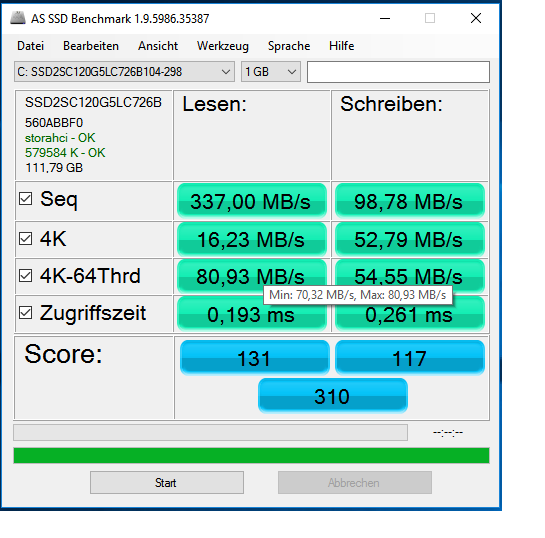Open the Datei menu
The height and width of the screenshot is (538, 545).
point(31,46)
